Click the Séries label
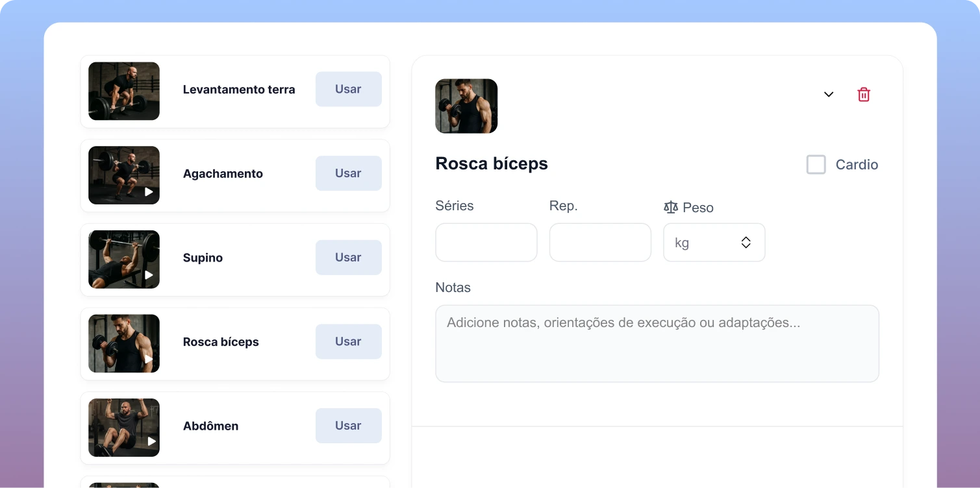The height and width of the screenshot is (488, 980). pyautogui.click(x=455, y=206)
